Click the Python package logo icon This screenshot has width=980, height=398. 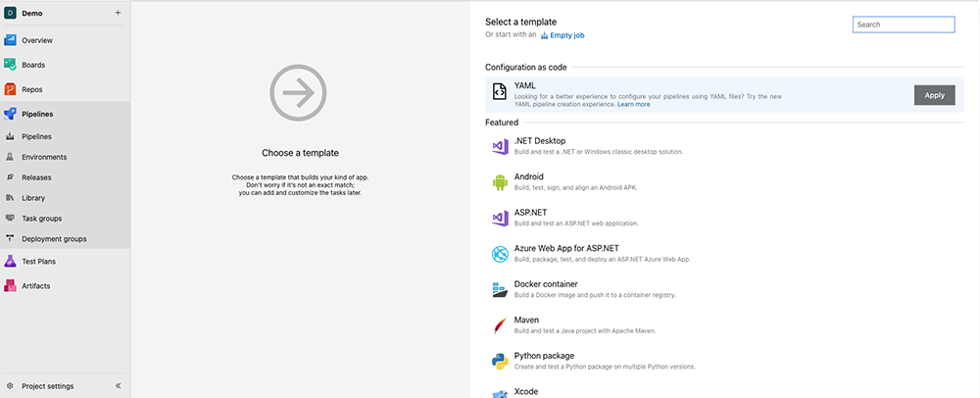499,361
